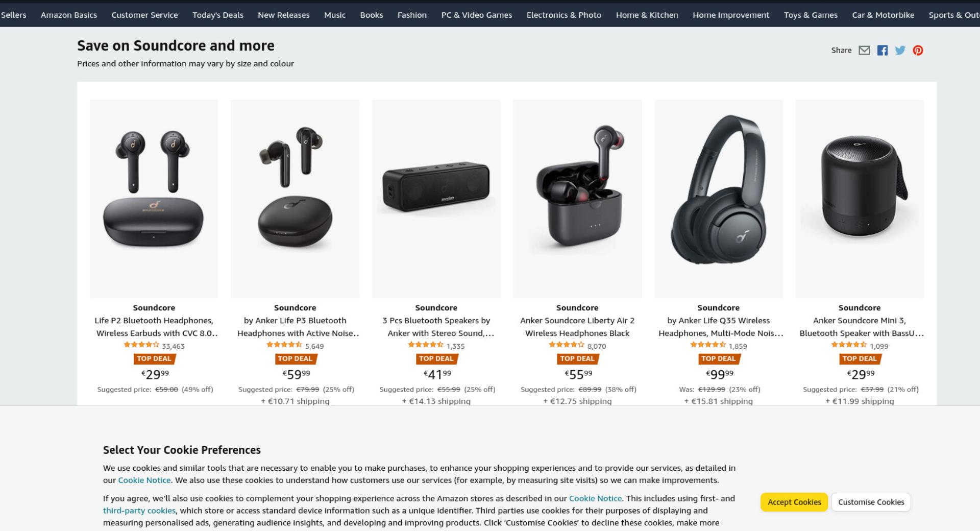
Task: Open Today's Deals in navigation bar
Action: 218,15
